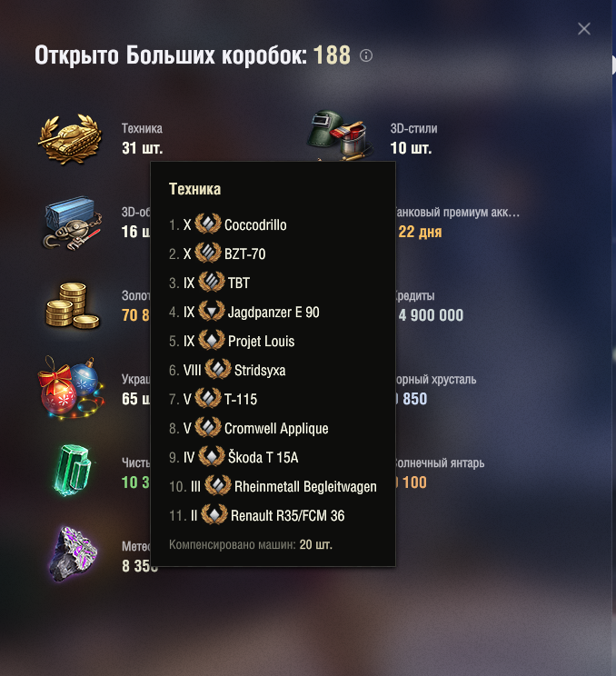Click the green crystal resource icon

click(73, 470)
